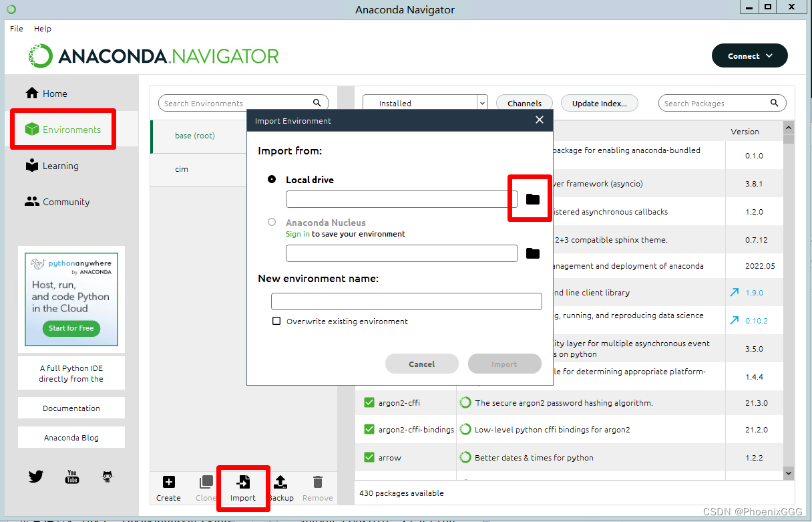812x522 pixels.
Task: Open the YouTube icon link
Action: coord(72,477)
